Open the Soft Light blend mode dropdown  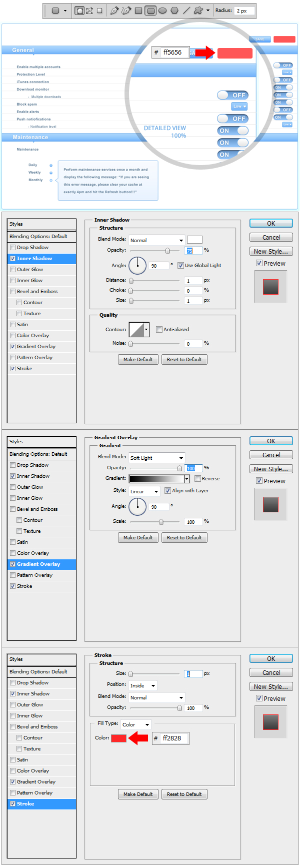tap(157, 458)
